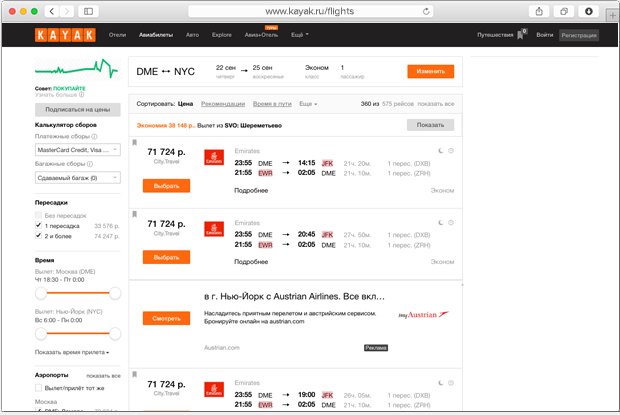Open Сдаваемый багаж baggage dropdown
The image size is (620, 415).
[78, 178]
